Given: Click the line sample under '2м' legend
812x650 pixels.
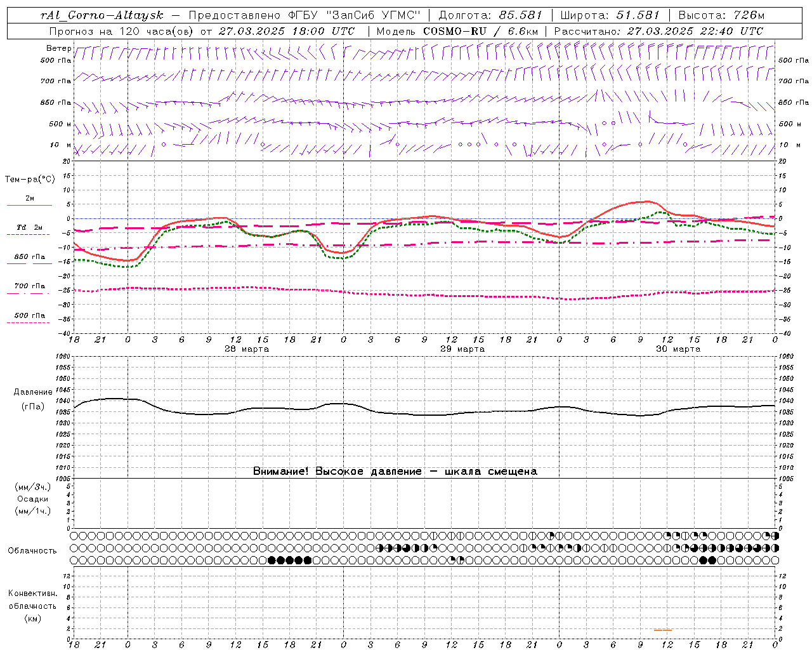Looking at the screenshot, I should [29, 206].
